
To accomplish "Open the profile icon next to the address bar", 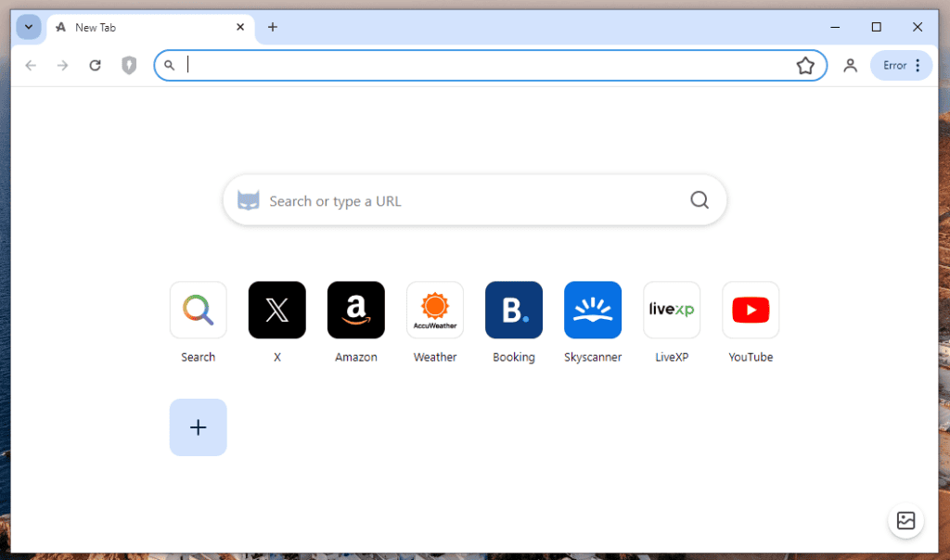I will pos(850,65).
